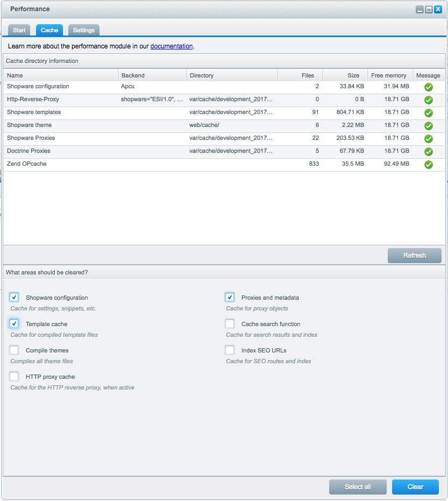Viewport: 448px width, 501px height.
Task: Minimize the Performance window
Action: point(419,9)
